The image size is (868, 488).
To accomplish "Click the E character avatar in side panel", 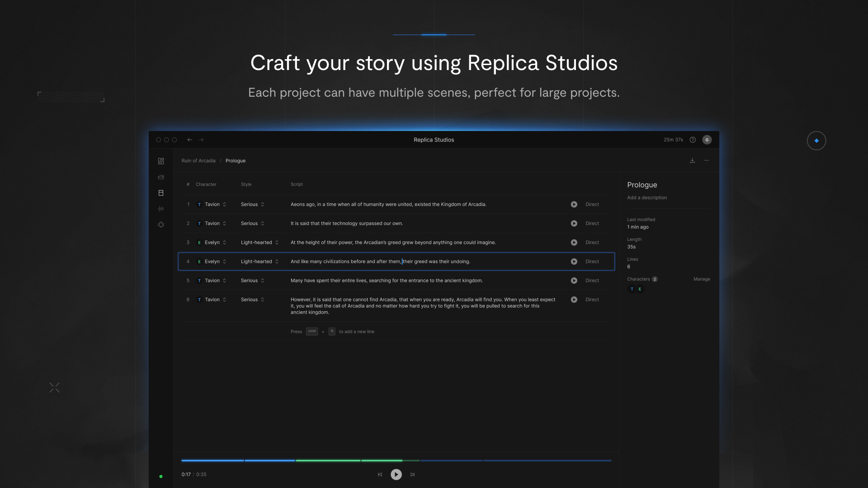I will 640,289.
